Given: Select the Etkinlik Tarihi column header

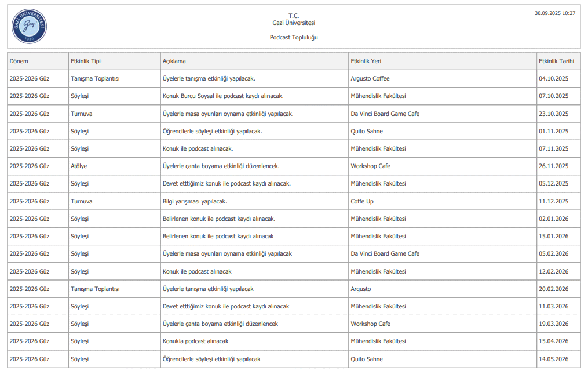Looking at the screenshot, I should (556, 61).
